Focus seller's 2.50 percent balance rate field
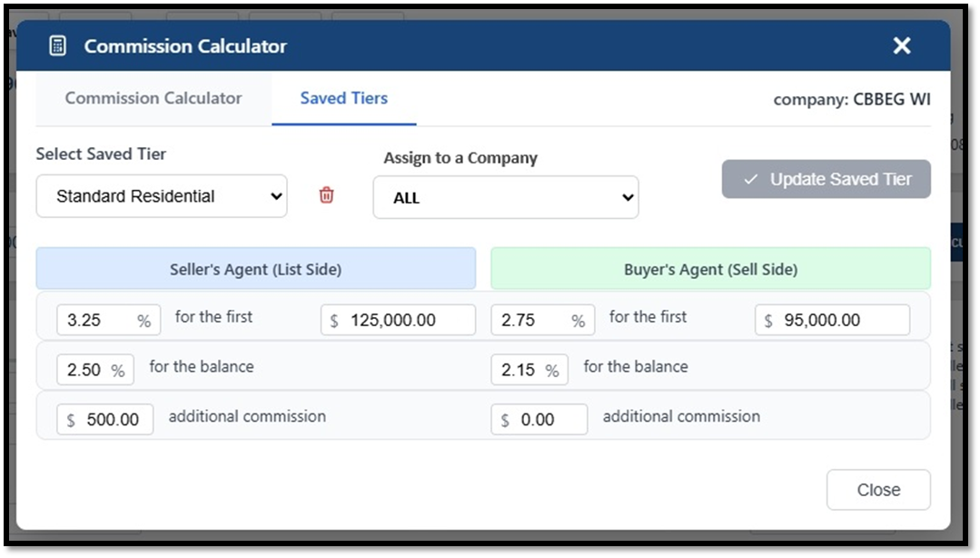 [x=84, y=370]
